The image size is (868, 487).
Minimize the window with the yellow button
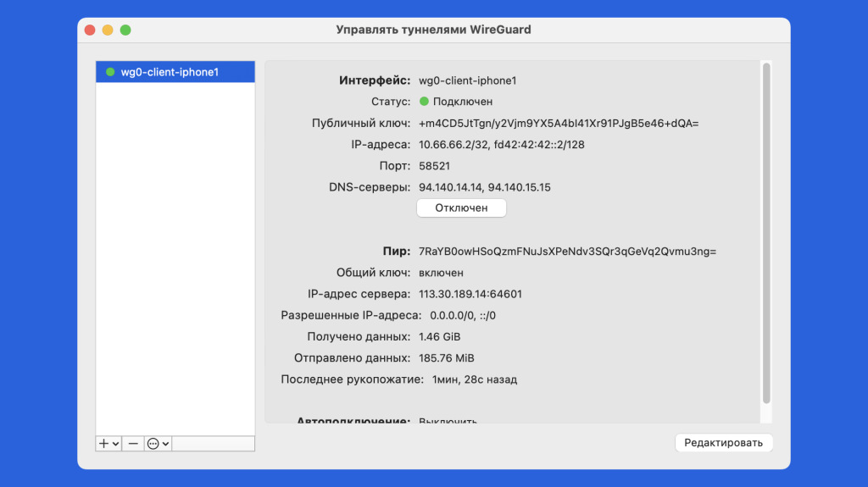[x=108, y=30]
